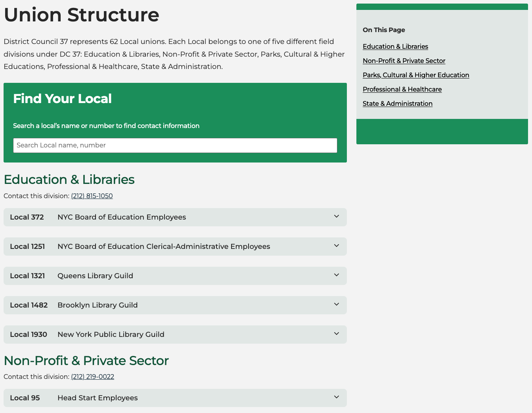Screen dimensions: 532x413
Task: Expand Local 1482 Brooklyn Library Guild details
Action: click(x=336, y=304)
